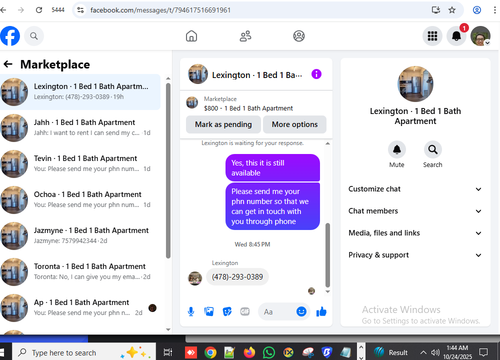Click the browser address bar URL
Viewport: 500px width, 360px height.
[160, 10]
